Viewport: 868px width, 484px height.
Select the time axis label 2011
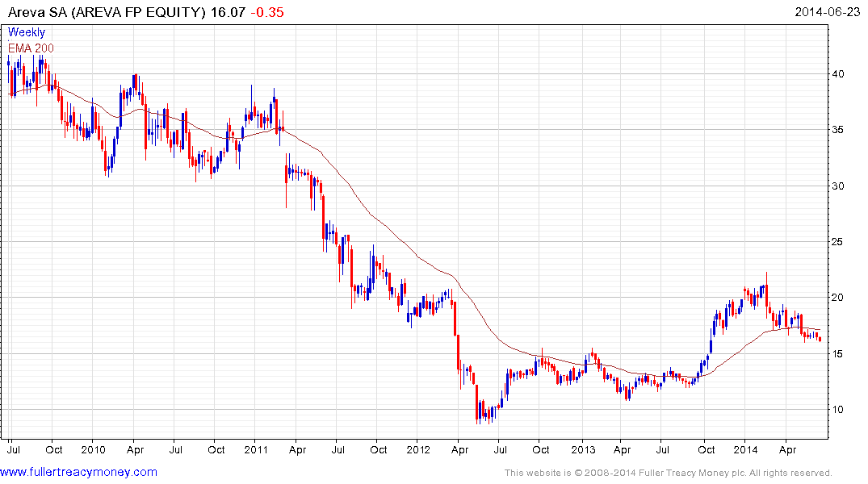[x=256, y=449]
